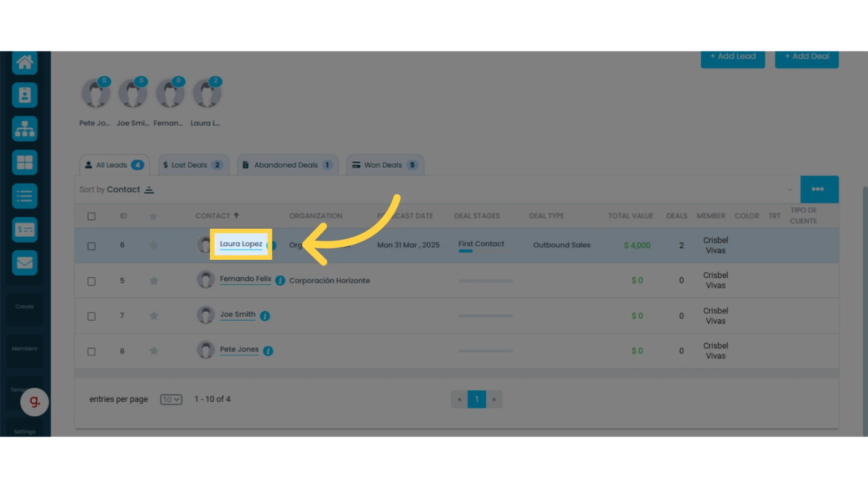The image size is (868, 488).
Task: Click info icon beside Fernando Felix
Action: coord(280,281)
